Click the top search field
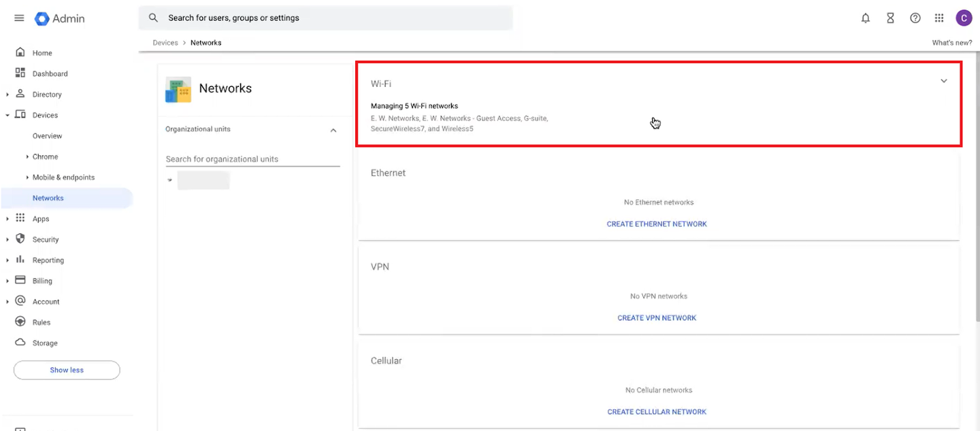The image size is (980, 431). [x=325, y=18]
